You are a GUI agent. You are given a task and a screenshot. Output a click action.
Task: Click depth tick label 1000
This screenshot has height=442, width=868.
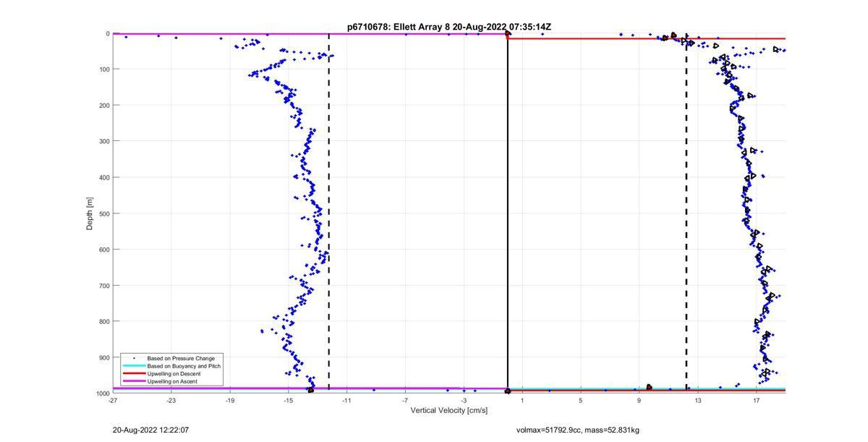click(x=103, y=394)
